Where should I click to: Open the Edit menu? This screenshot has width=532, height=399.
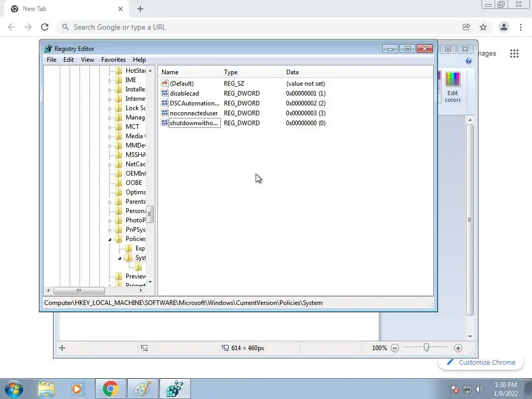69,60
